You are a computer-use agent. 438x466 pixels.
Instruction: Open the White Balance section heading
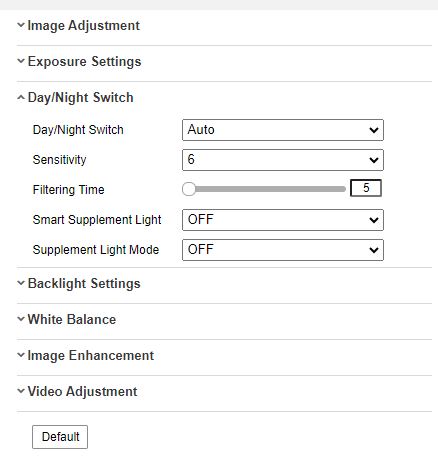click(x=72, y=319)
